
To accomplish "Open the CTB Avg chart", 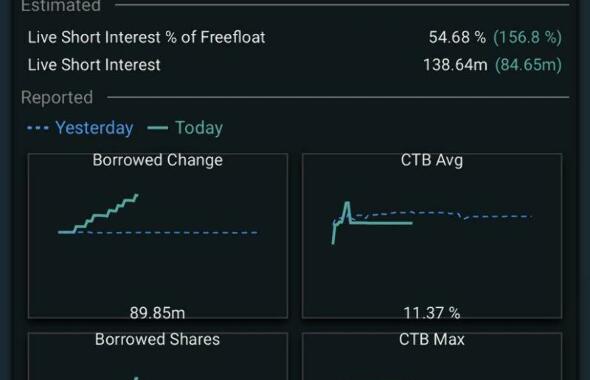I will click(432, 236).
